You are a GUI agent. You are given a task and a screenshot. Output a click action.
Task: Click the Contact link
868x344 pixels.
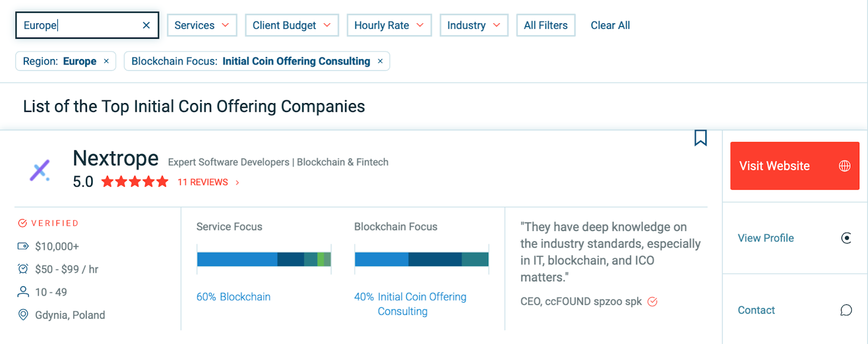(x=756, y=310)
